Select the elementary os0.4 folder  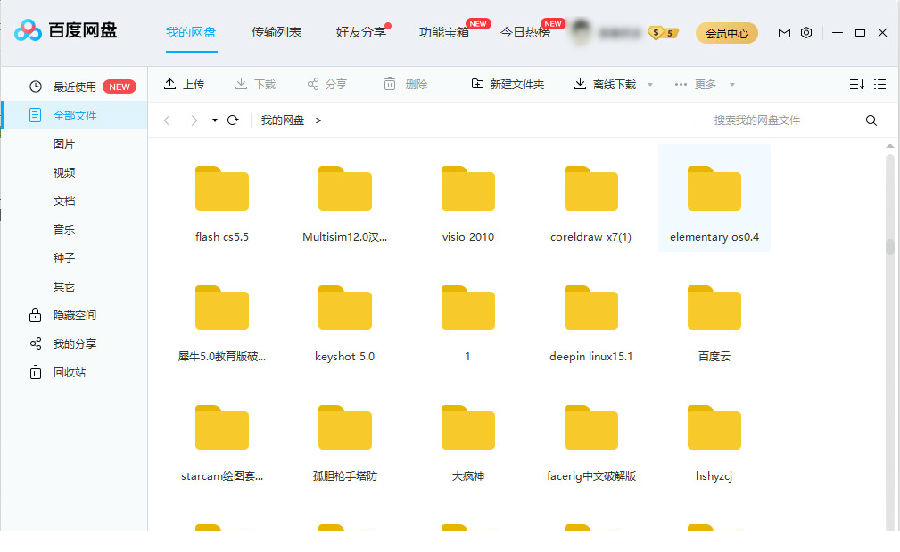pos(714,198)
